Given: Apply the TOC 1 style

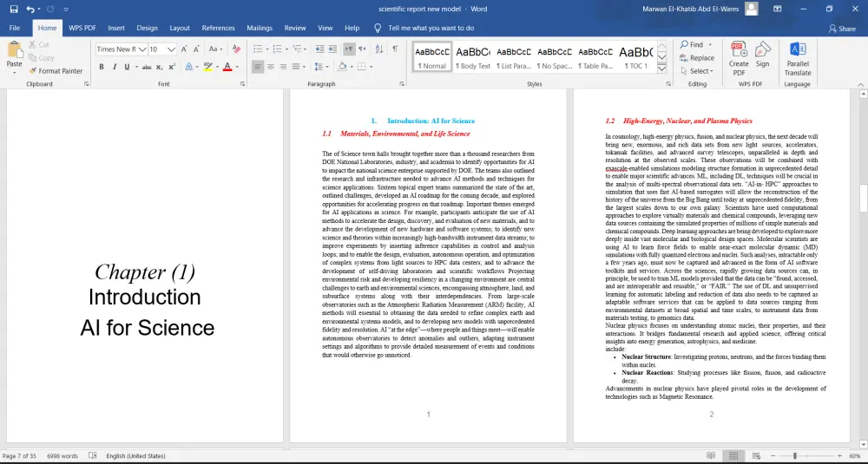Looking at the screenshot, I should pyautogui.click(x=636, y=56).
